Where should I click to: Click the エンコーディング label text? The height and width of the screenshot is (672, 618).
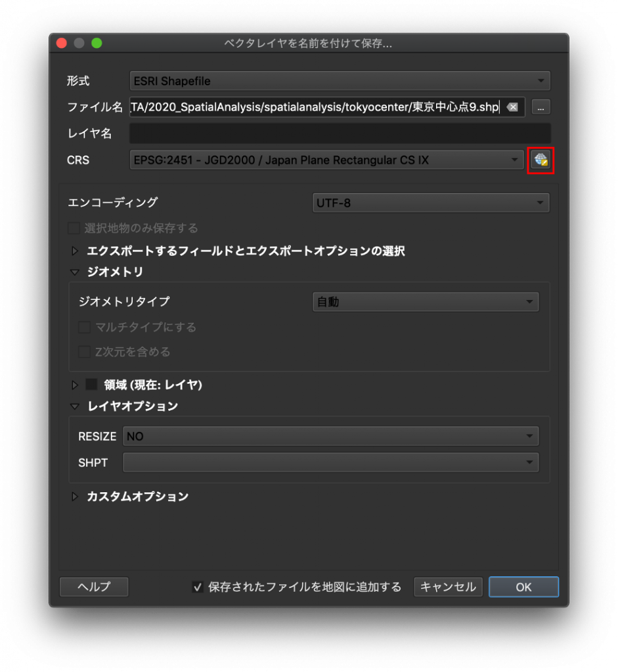[113, 202]
